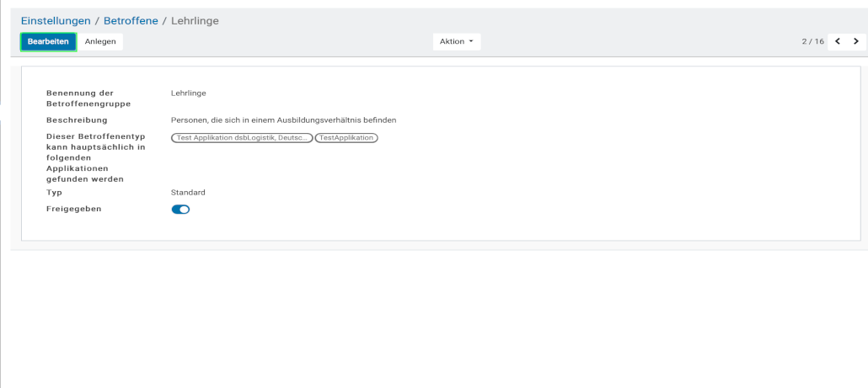Click the Lehrlinge name field value

(x=188, y=93)
